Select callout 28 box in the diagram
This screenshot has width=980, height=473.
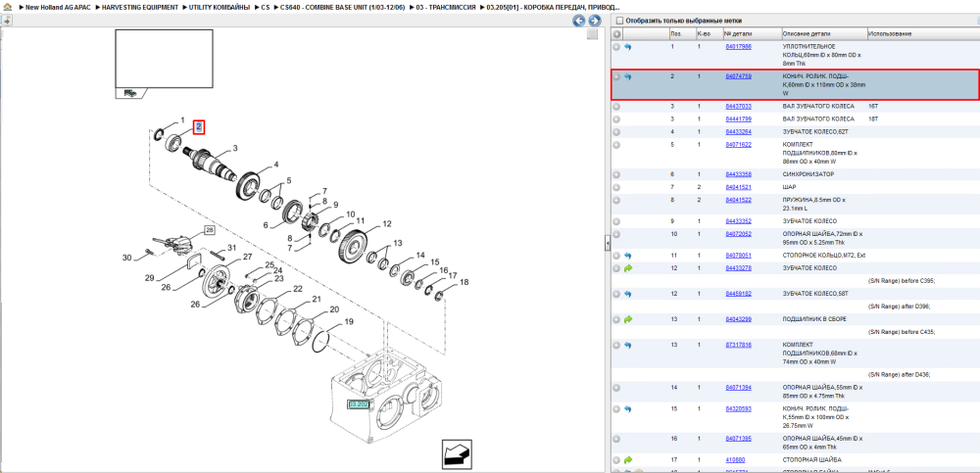pyautogui.click(x=210, y=230)
